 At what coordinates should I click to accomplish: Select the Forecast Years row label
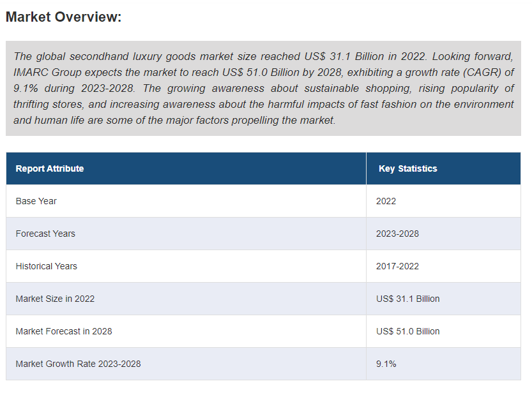[45, 234]
